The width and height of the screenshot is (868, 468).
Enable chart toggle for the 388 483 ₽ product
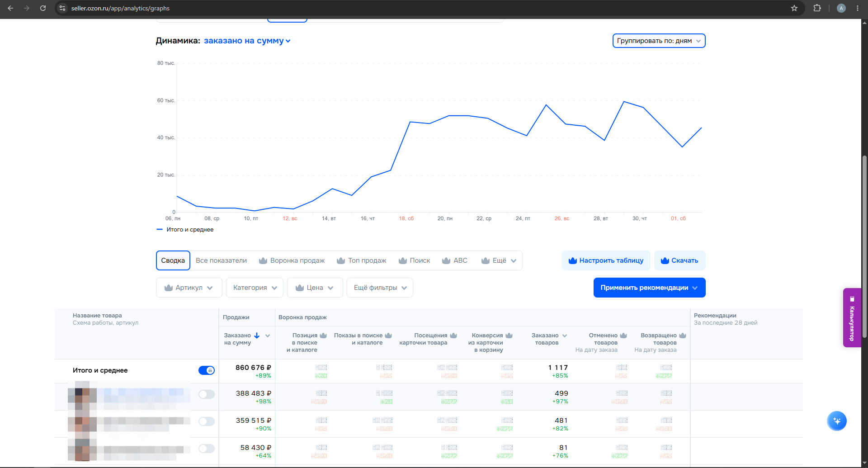click(x=207, y=394)
